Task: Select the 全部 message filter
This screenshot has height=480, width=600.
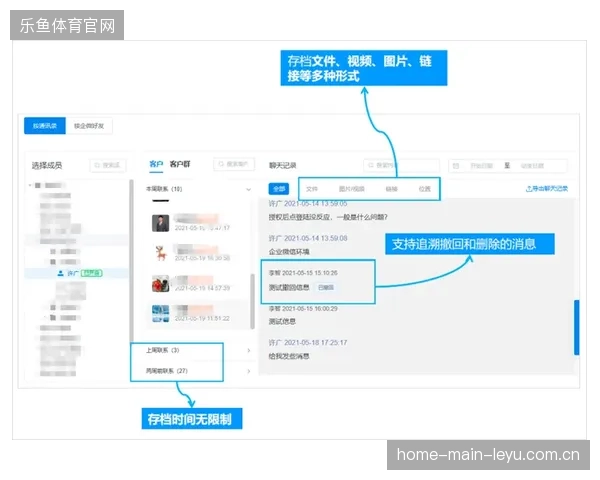Action: 279,189
